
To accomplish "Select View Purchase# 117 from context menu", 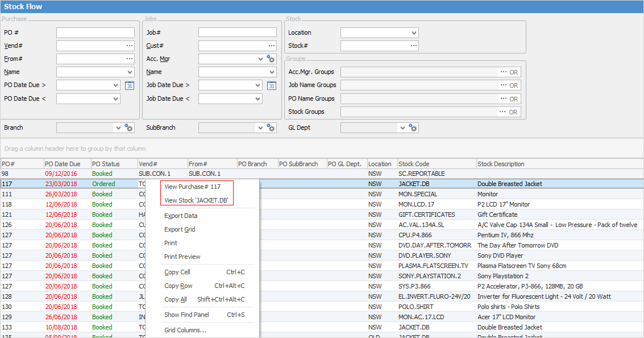I will tap(192, 187).
